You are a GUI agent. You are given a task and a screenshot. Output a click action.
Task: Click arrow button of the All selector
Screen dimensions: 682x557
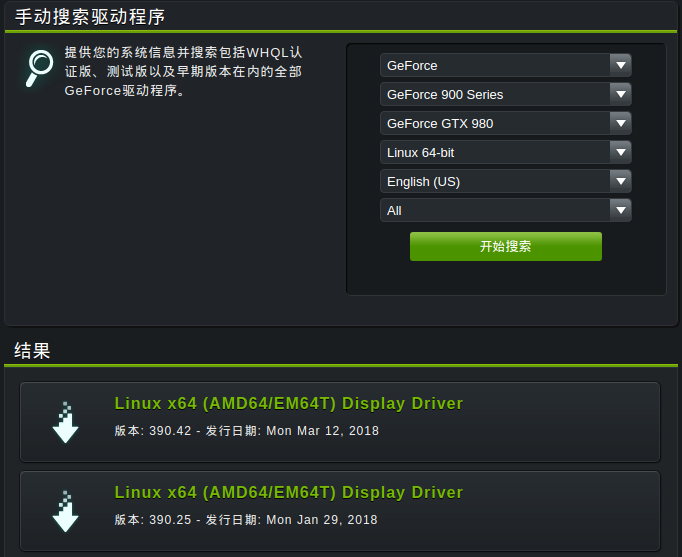(x=621, y=210)
